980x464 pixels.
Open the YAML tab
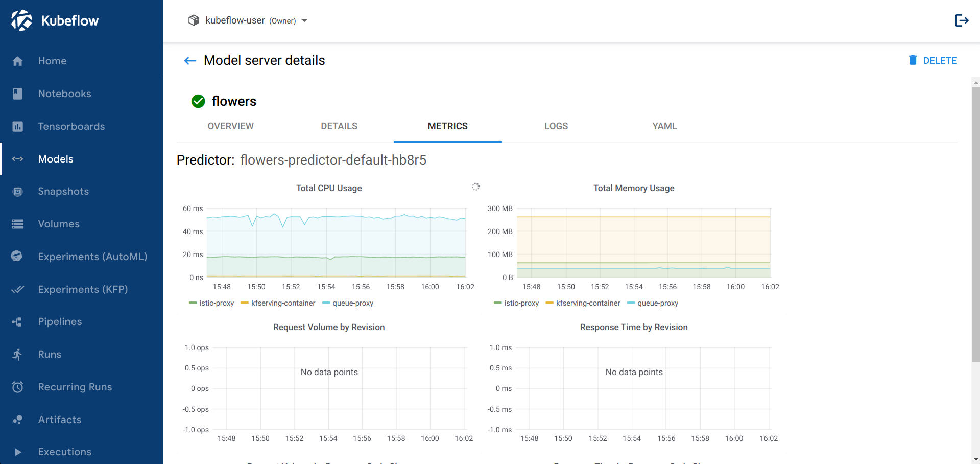(664, 126)
